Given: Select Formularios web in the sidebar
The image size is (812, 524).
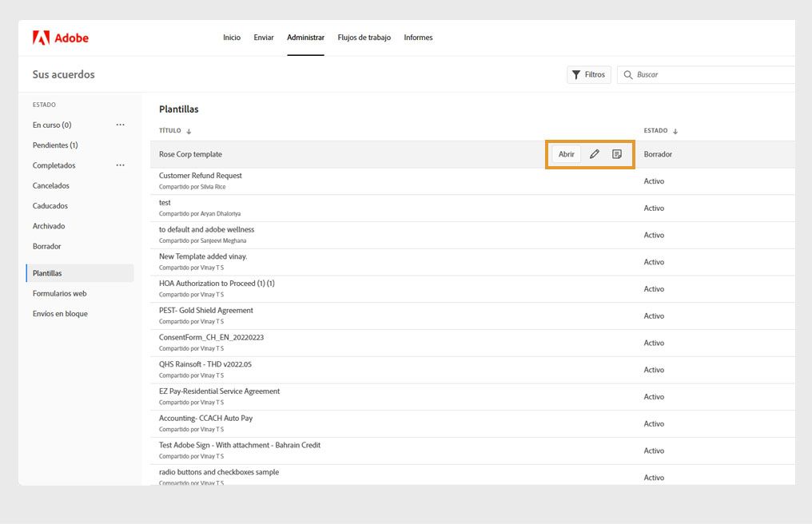Looking at the screenshot, I should [x=59, y=293].
